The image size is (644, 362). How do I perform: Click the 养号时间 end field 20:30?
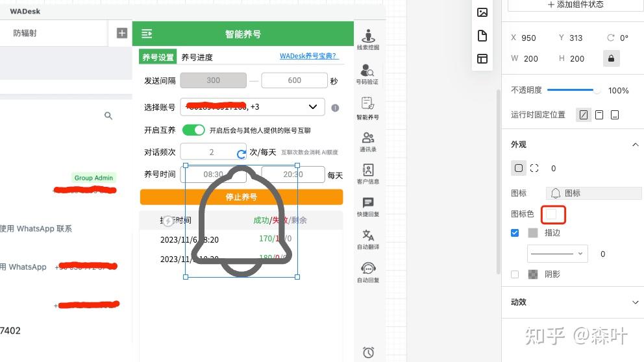click(x=293, y=175)
